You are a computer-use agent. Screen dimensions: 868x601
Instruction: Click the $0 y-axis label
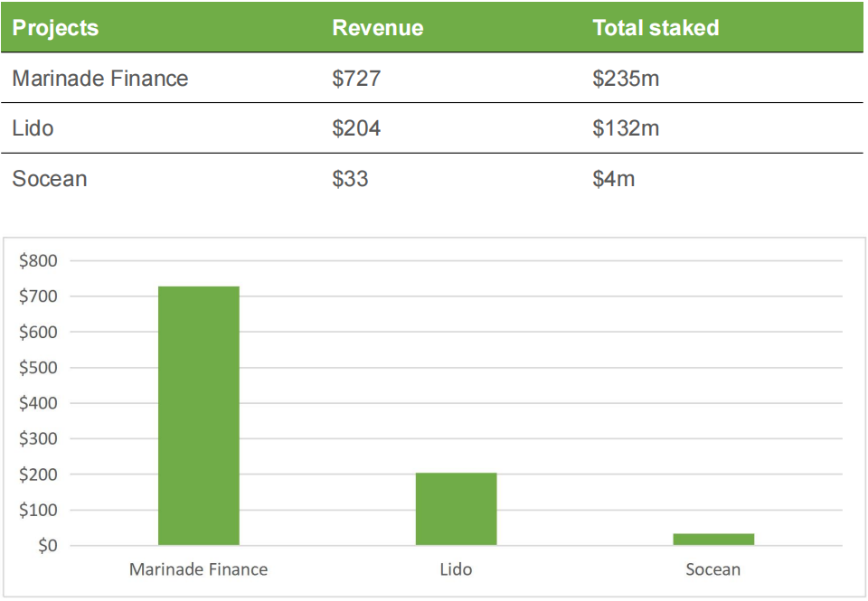tap(48, 546)
